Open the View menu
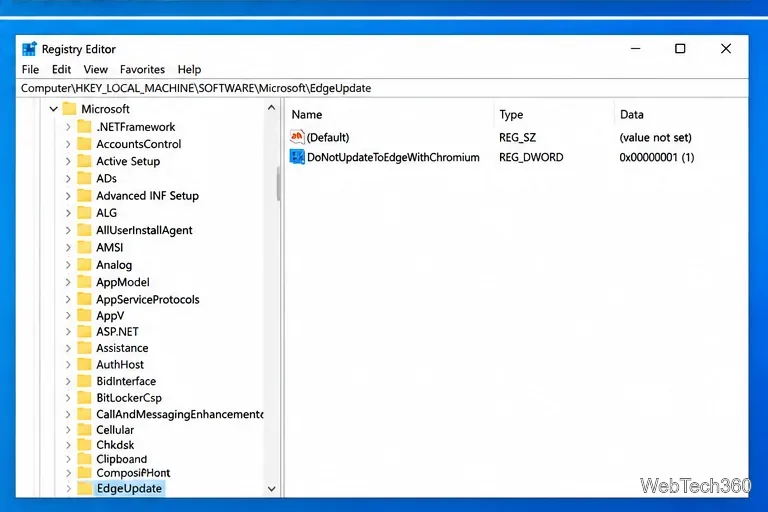Image resolution: width=768 pixels, height=512 pixels. (96, 70)
